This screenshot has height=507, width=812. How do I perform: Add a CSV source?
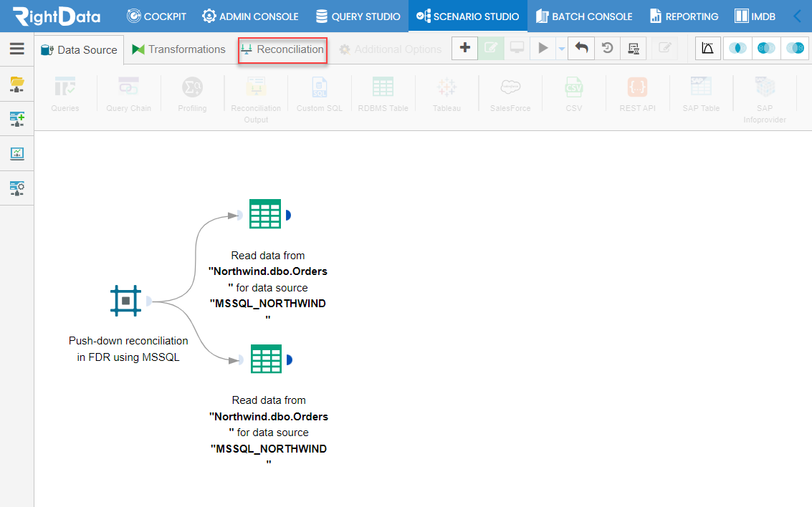click(574, 94)
